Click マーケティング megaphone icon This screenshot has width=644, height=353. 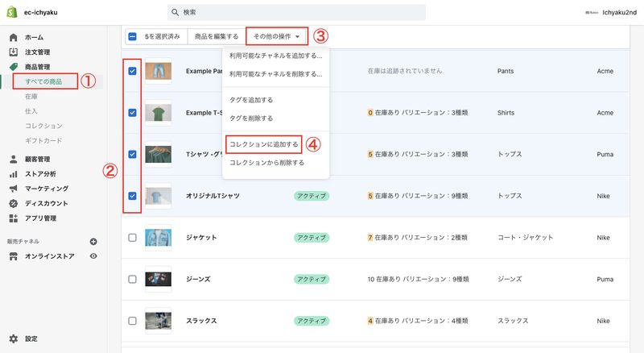(x=13, y=189)
